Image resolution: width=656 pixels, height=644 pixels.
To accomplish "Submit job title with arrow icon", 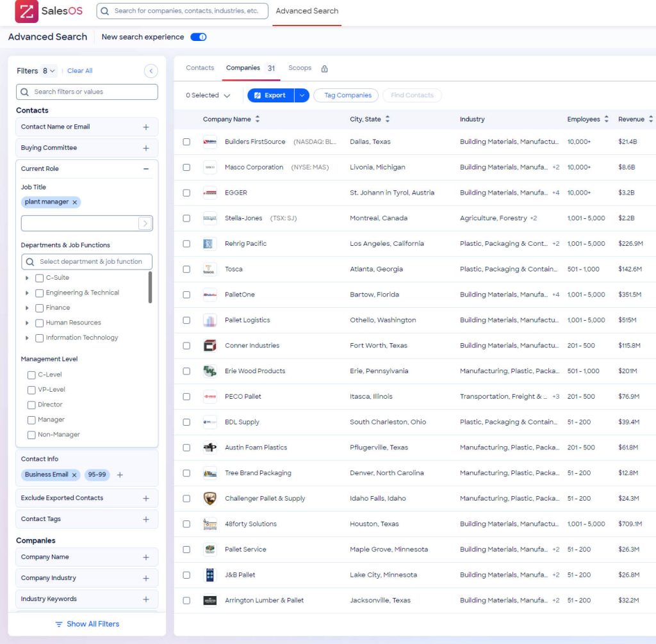I will coord(145,223).
